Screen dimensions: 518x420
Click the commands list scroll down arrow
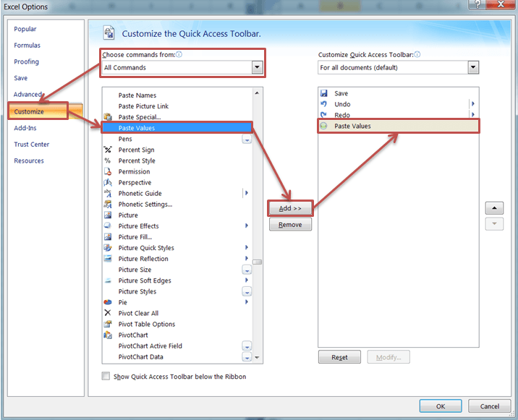click(x=257, y=357)
